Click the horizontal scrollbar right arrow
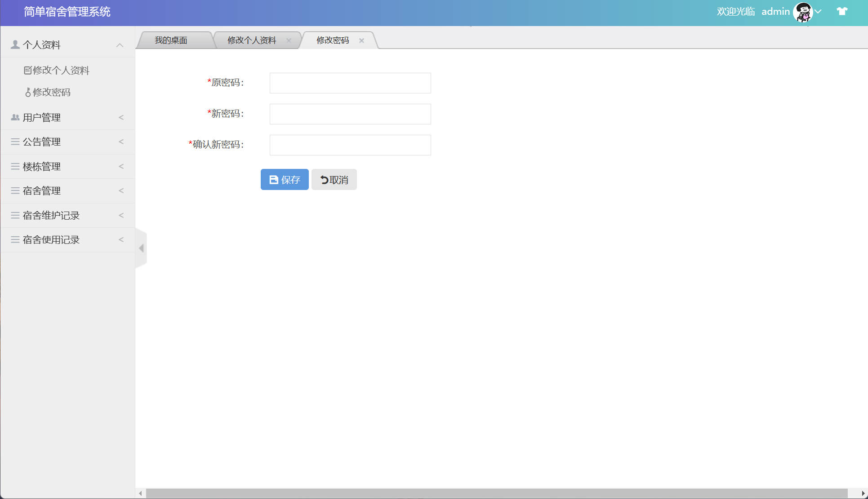The height and width of the screenshot is (499, 868). pyautogui.click(x=863, y=493)
